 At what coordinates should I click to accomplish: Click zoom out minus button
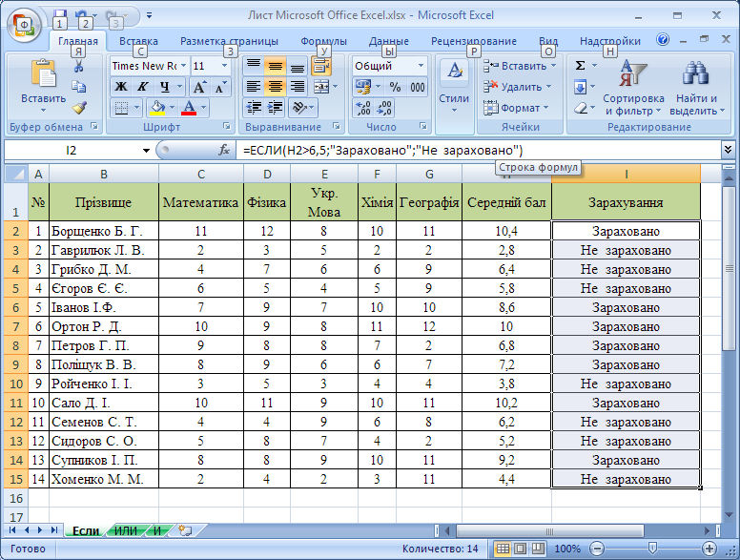(x=597, y=549)
